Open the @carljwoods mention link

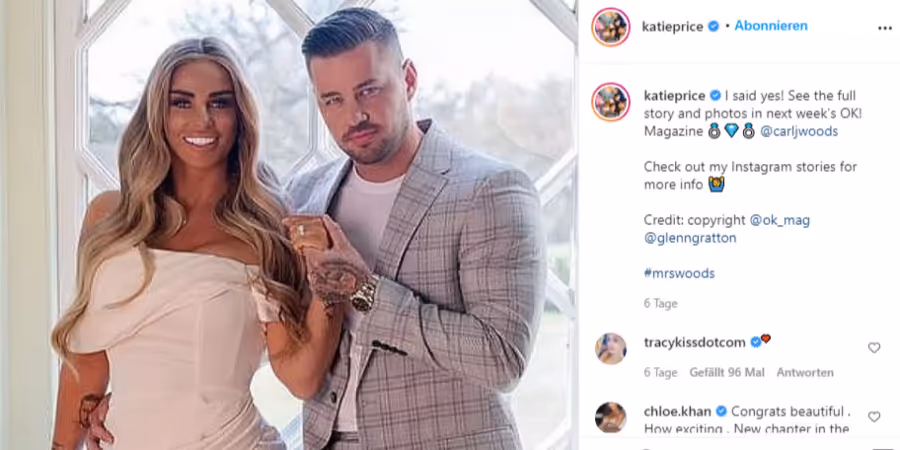pos(799,131)
